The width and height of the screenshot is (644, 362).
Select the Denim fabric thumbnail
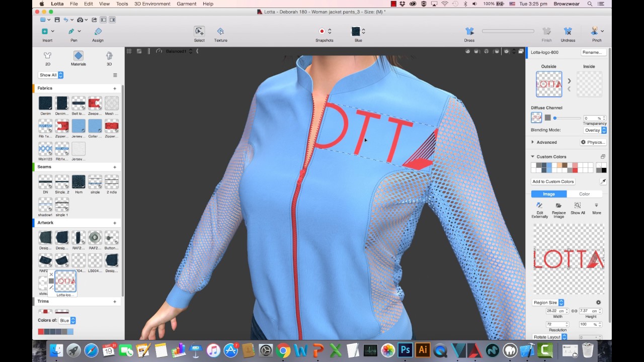click(45, 103)
